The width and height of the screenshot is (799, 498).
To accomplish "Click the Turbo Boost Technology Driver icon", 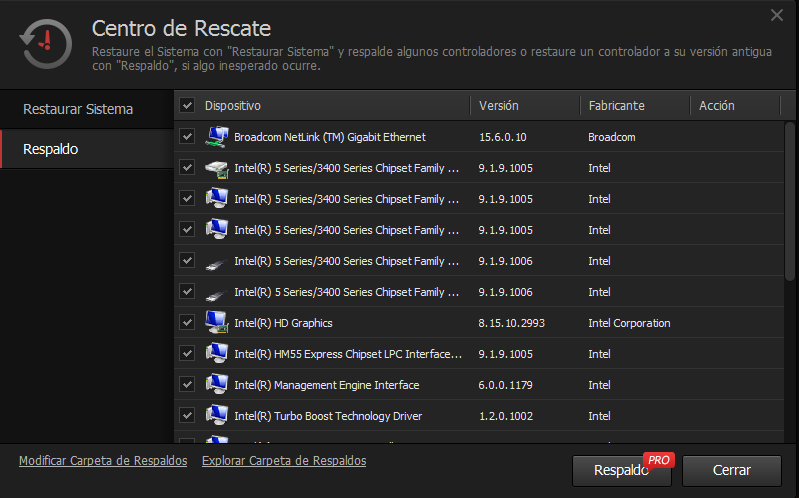I will tap(217, 416).
